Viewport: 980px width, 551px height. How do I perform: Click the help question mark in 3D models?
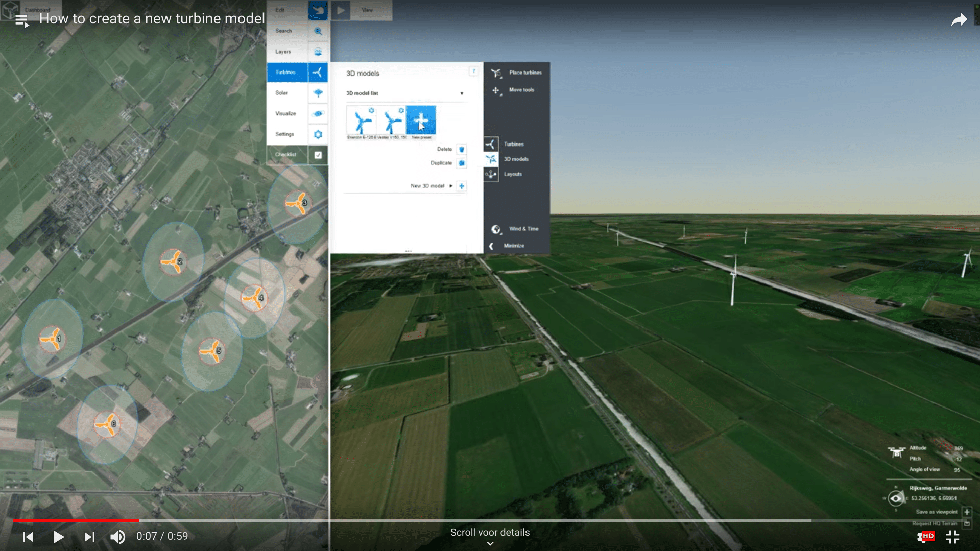point(473,71)
